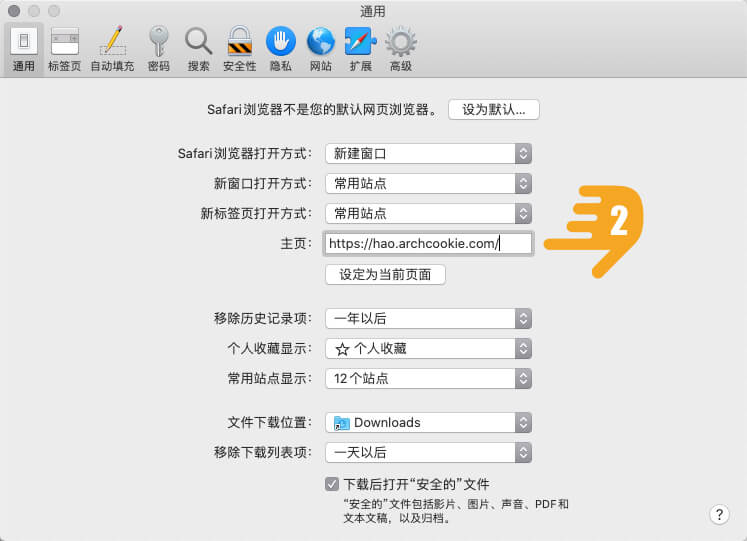Open the 搜索 Search magnifier pane
The height and width of the screenshot is (541, 747).
pos(199,49)
